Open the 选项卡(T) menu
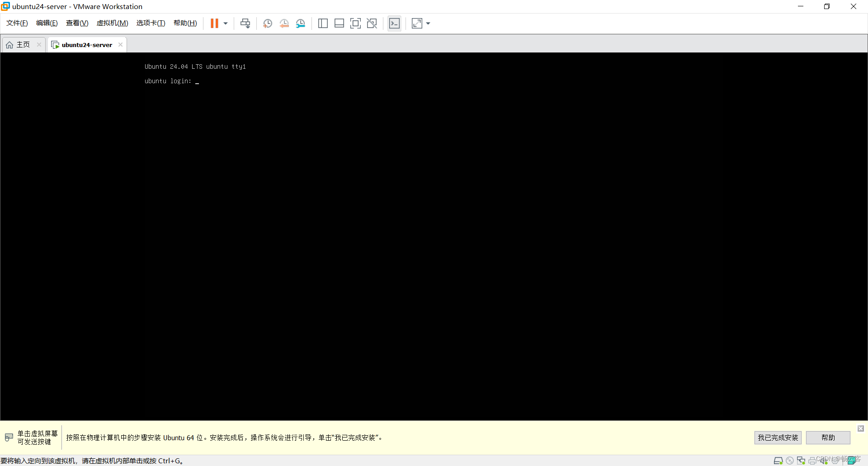The height and width of the screenshot is (466, 868). click(151, 23)
